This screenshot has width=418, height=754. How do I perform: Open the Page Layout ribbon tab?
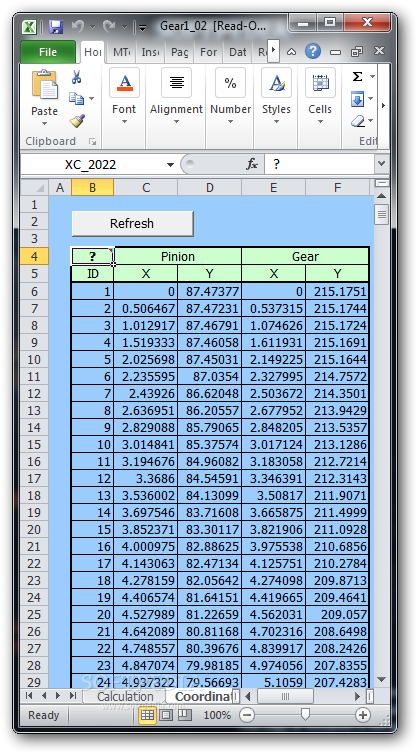[x=179, y=52]
